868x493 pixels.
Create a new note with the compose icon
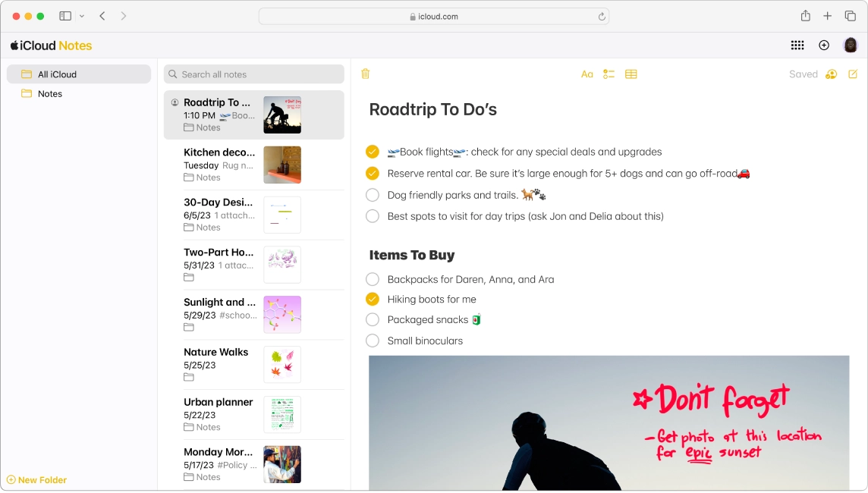pos(853,74)
